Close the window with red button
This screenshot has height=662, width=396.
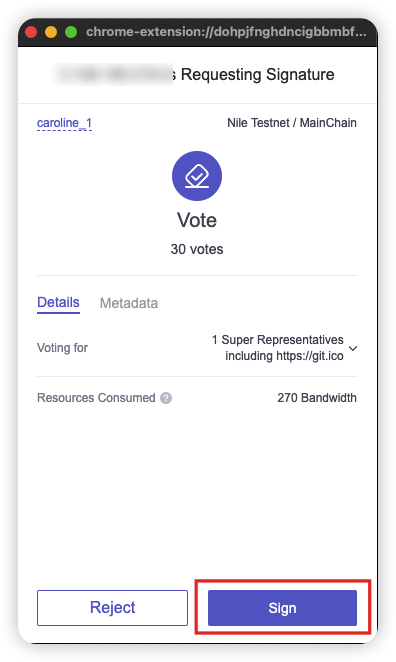click(32, 32)
